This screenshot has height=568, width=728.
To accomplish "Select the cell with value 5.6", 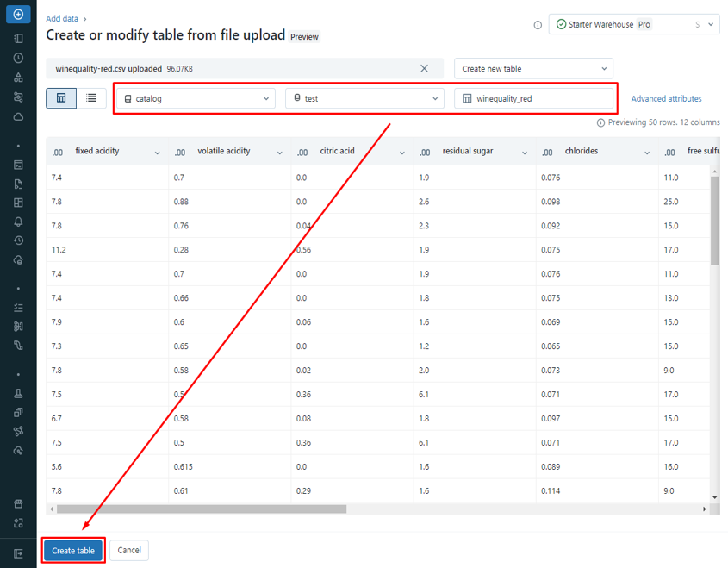I will (107, 467).
